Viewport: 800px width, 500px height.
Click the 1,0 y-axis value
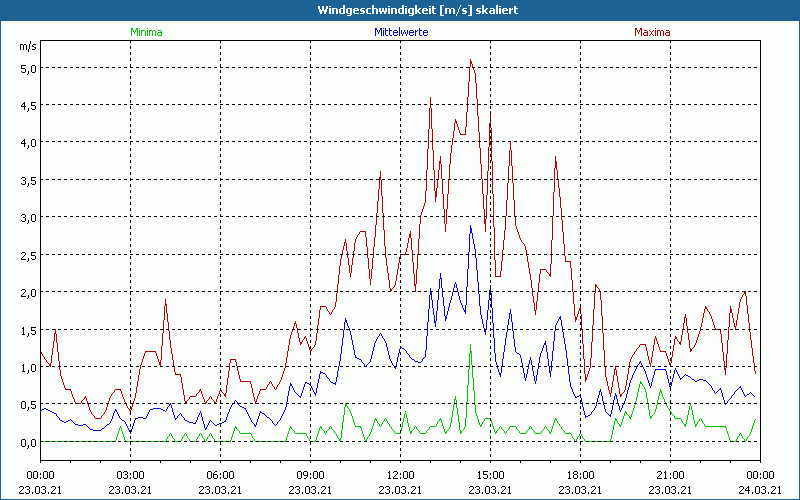tap(28, 367)
